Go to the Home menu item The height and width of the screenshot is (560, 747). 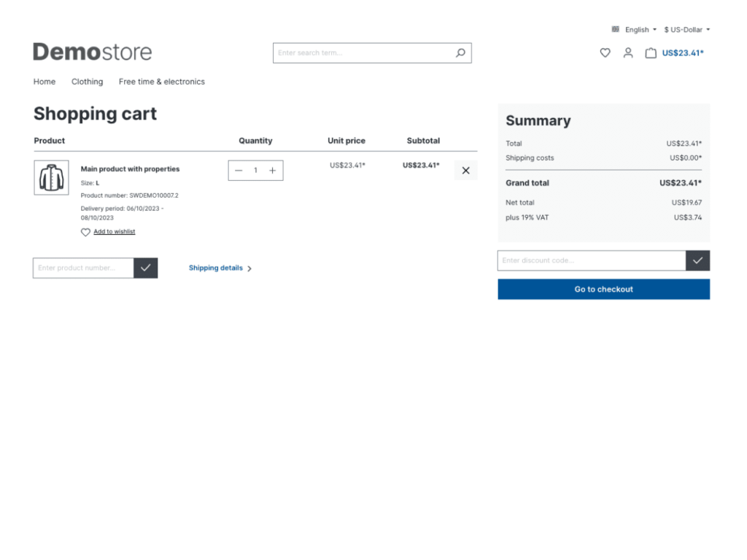click(x=44, y=82)
